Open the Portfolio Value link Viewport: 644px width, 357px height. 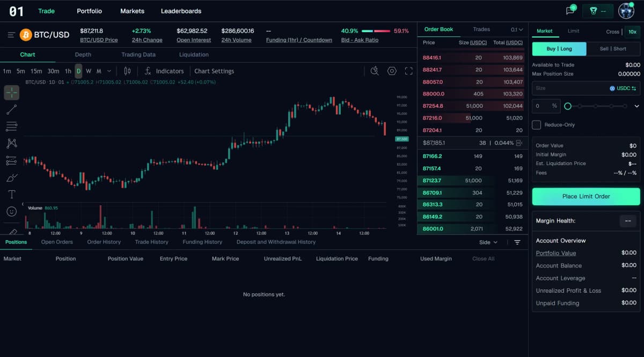(x=555, y=253)
